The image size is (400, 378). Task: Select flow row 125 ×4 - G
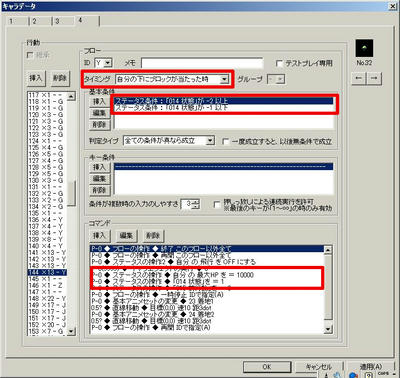pos(47,147)
